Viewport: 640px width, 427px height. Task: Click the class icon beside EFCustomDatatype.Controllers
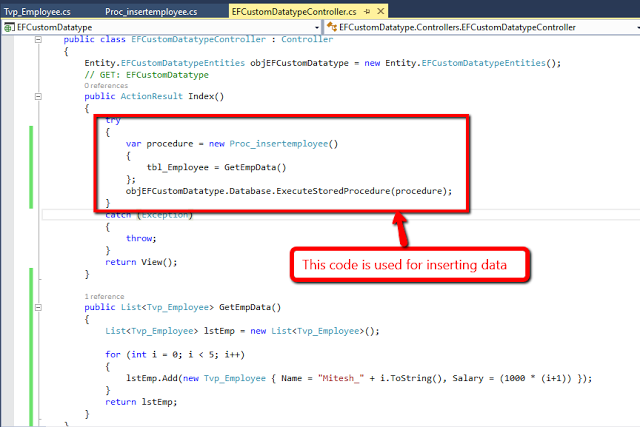[332, 27]
